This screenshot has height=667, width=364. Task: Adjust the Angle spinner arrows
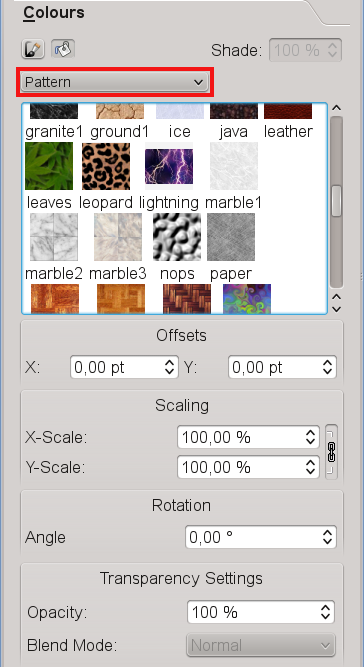[x=327, y=537]
